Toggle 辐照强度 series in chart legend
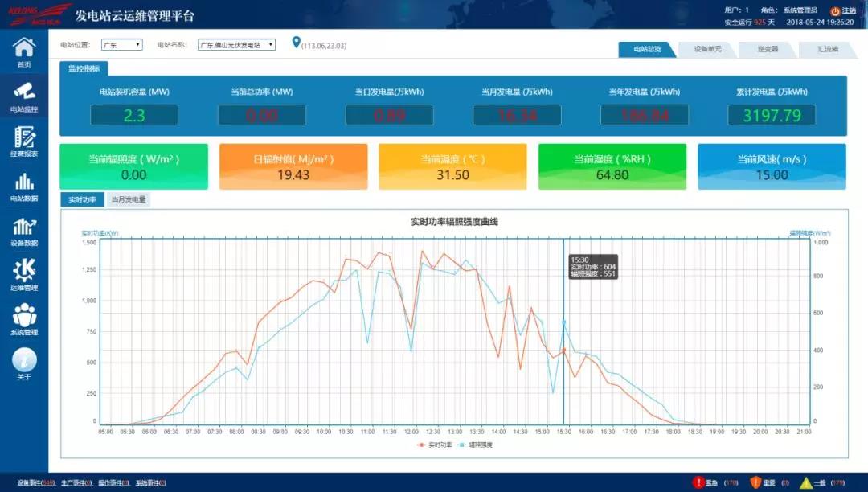Image resolution: width=868 pixels, height=492 pixels. click(475, 444)
